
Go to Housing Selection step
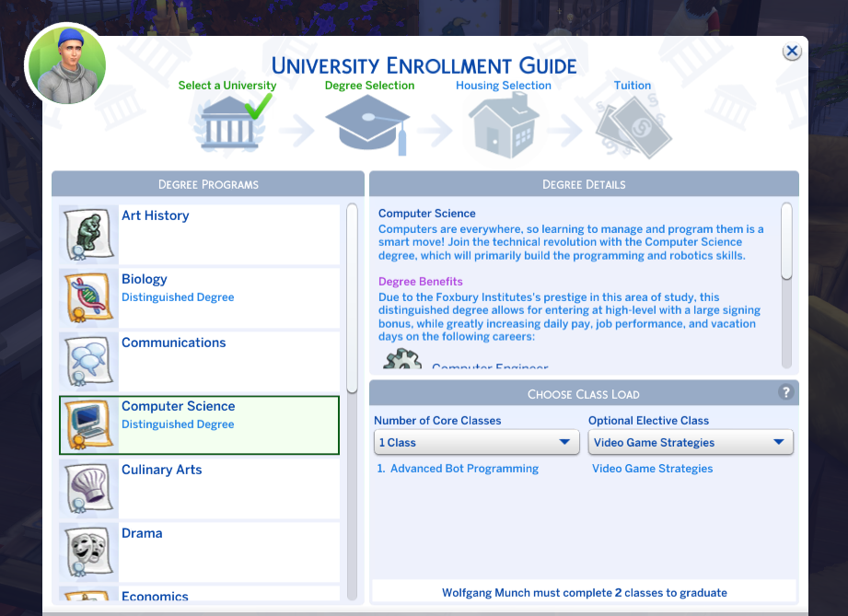(504, 86)
